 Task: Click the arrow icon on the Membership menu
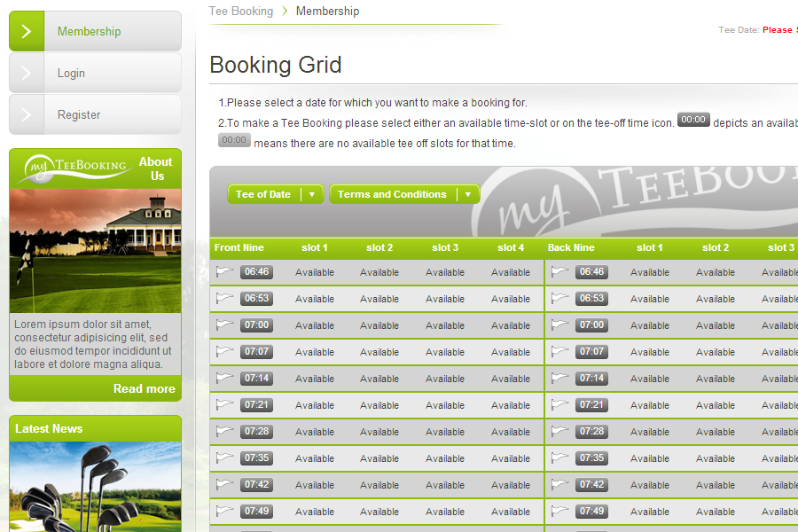click(x=27, y=32)
